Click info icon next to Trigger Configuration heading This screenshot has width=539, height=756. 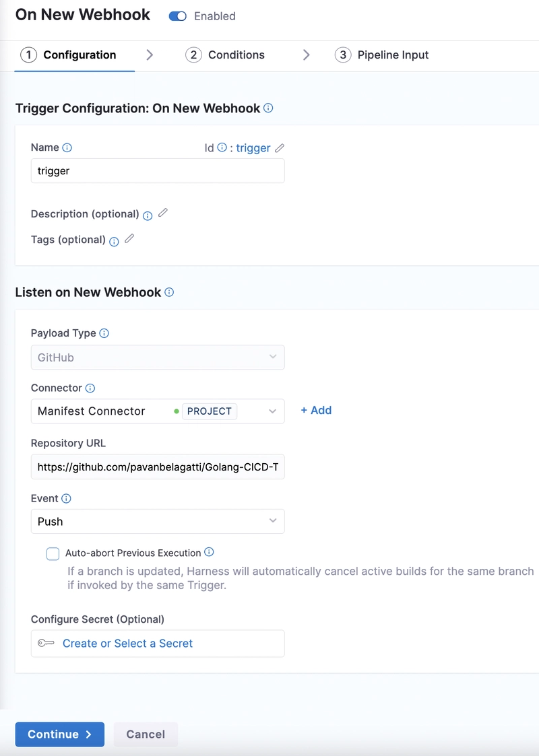268,108
